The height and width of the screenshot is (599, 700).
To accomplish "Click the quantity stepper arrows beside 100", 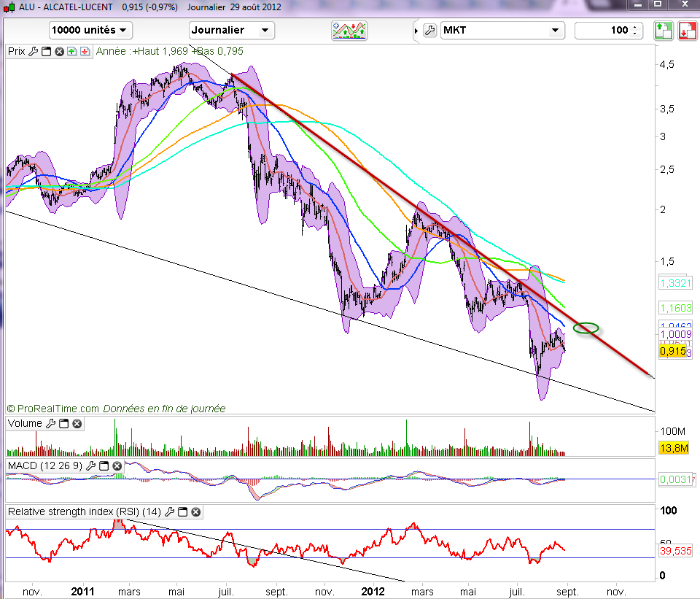I will pyautogui.click(x=635, y=31).
